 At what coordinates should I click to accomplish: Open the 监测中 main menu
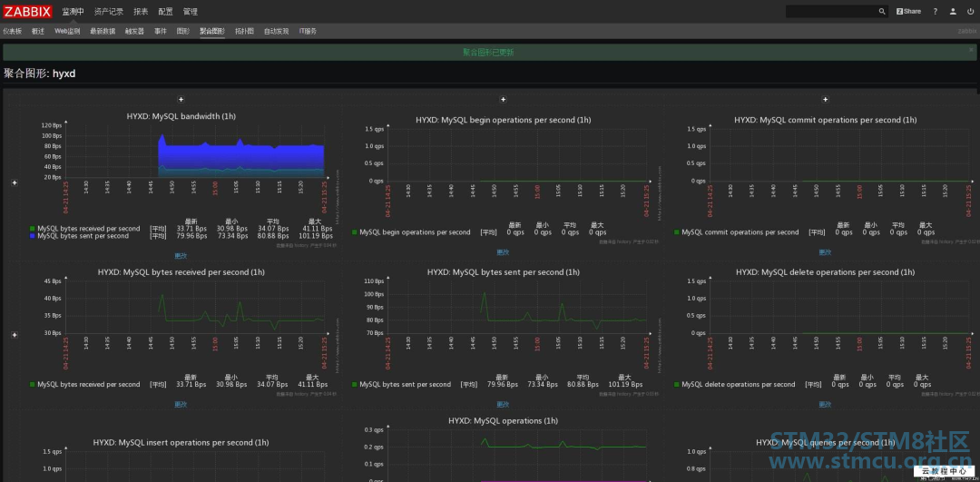coord(73,12)
